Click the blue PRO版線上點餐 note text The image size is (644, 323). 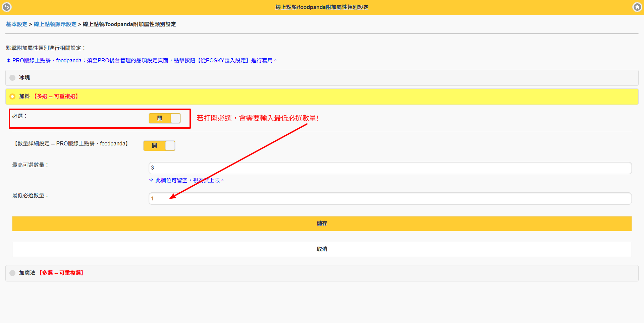pyautogui.click(x=142, y=61)
